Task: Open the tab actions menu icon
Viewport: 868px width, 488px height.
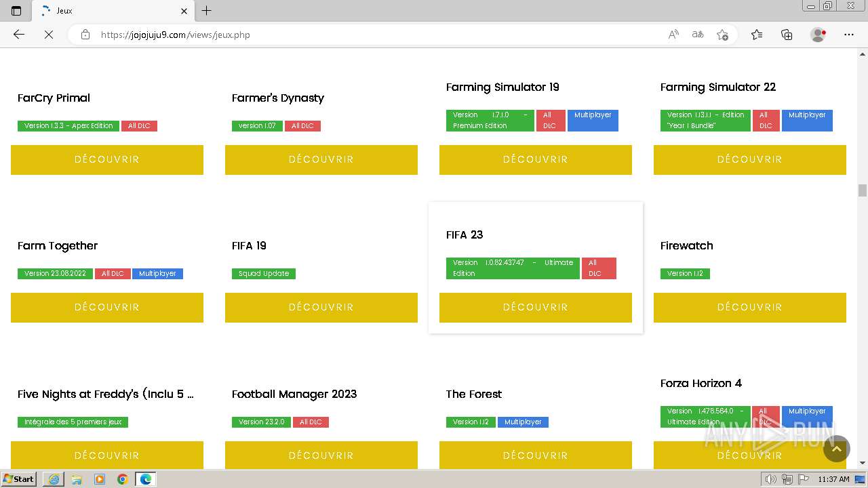Action: 16,11
